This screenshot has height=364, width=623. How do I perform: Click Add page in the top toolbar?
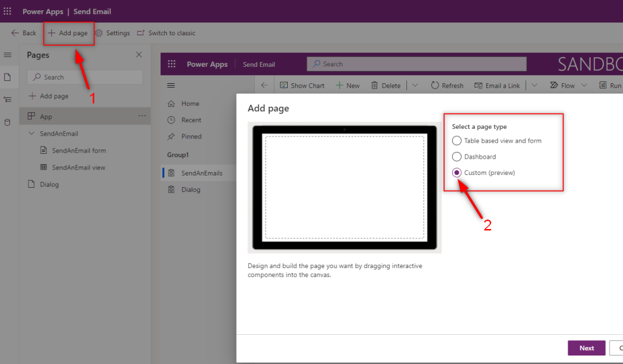(68, 33)
